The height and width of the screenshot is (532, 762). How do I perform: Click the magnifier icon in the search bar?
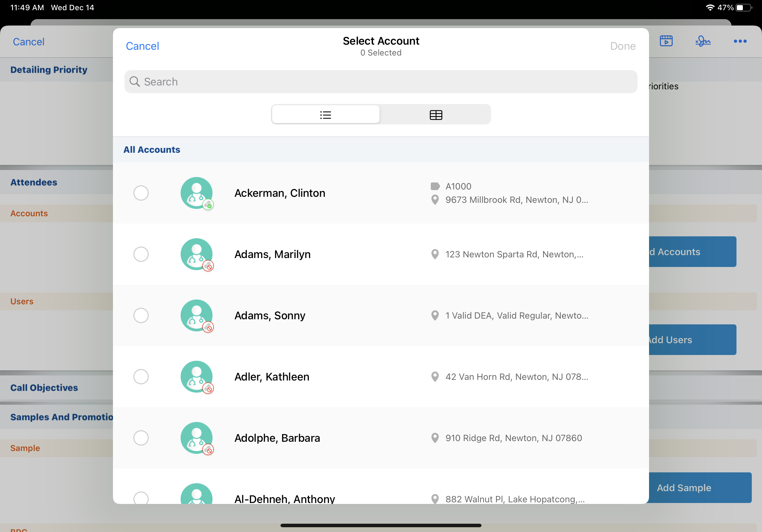tap(135, 82)
